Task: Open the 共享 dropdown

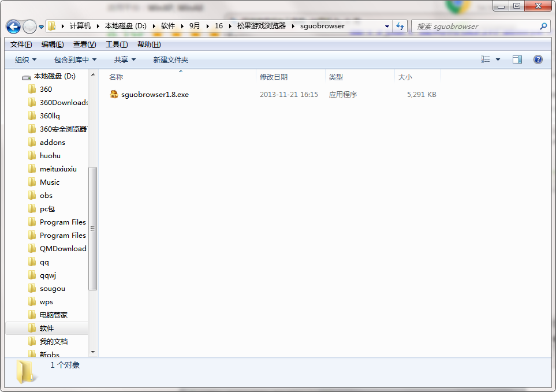Action: click(125, 59)
